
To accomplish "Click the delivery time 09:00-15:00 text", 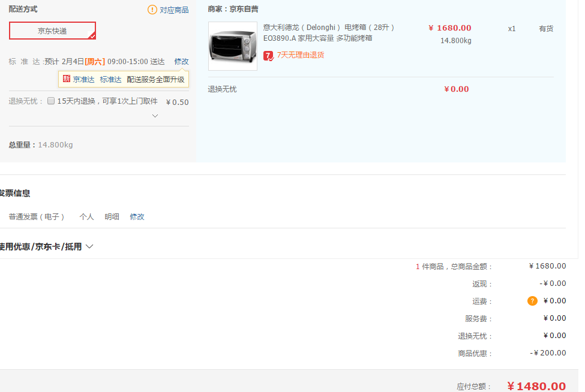I will pos(128,62).
